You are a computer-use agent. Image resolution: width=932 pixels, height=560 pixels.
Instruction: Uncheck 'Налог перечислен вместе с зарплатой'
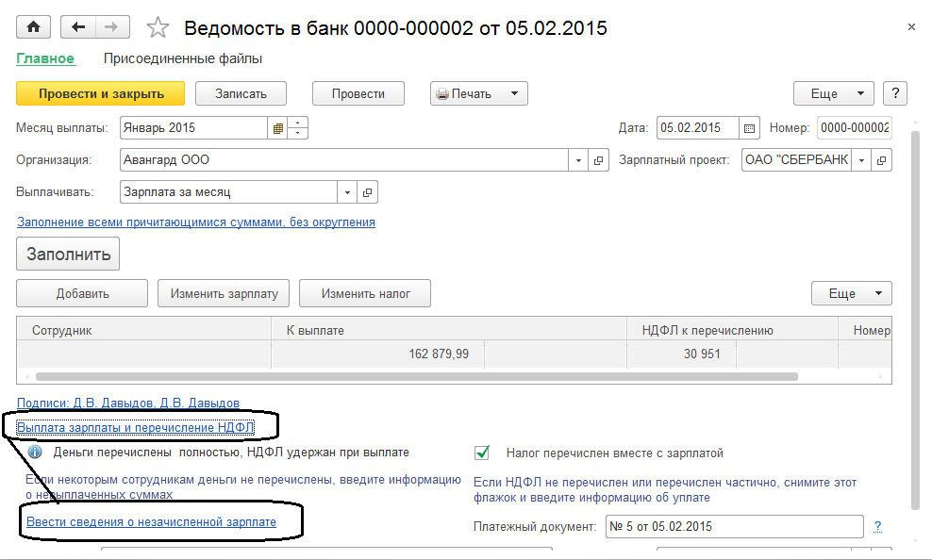(483, 453)
